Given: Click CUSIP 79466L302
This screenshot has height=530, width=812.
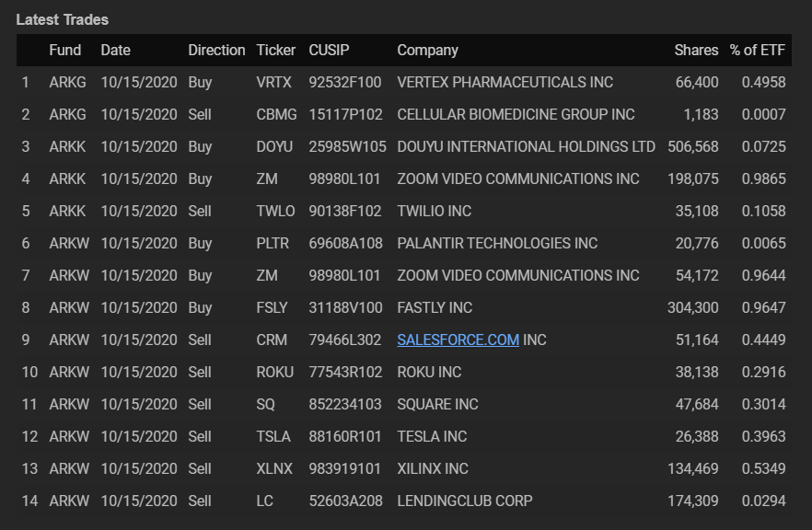Looking at the screenshot, I should tap(345, 340).
